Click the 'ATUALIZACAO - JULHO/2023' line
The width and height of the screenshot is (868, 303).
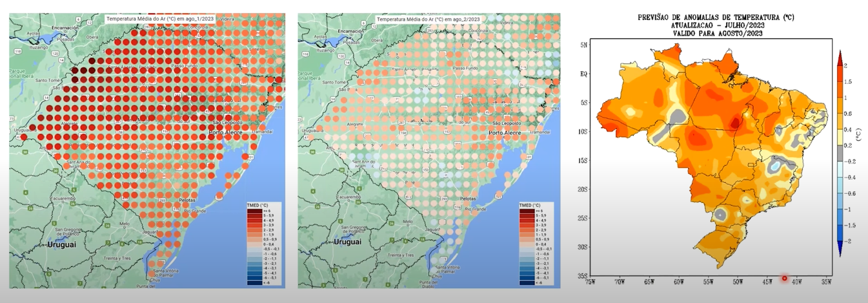click(718, 25)
